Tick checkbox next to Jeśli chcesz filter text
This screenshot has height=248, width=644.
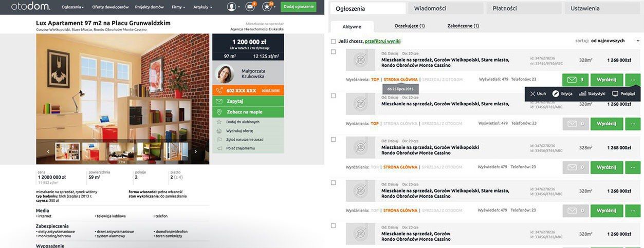click(x=334, y=41)
